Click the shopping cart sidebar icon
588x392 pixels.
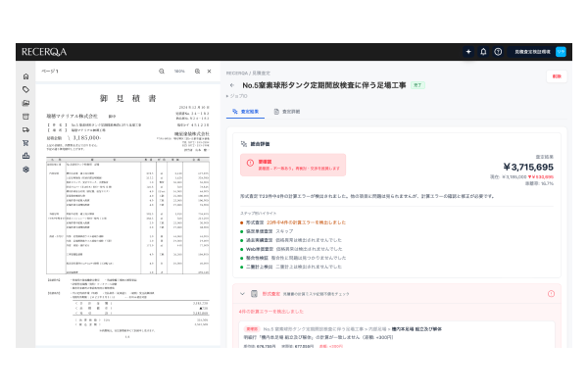point(26,142)
